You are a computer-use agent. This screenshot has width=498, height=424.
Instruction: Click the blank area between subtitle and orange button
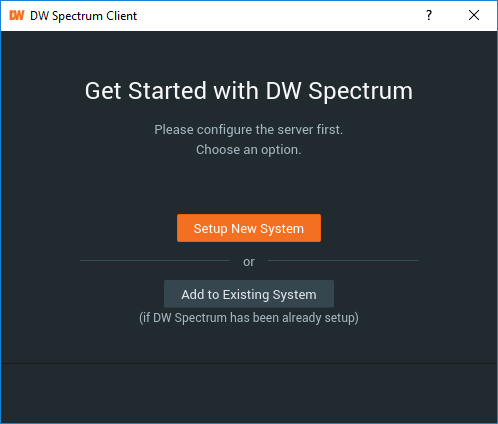pos(249,185)
